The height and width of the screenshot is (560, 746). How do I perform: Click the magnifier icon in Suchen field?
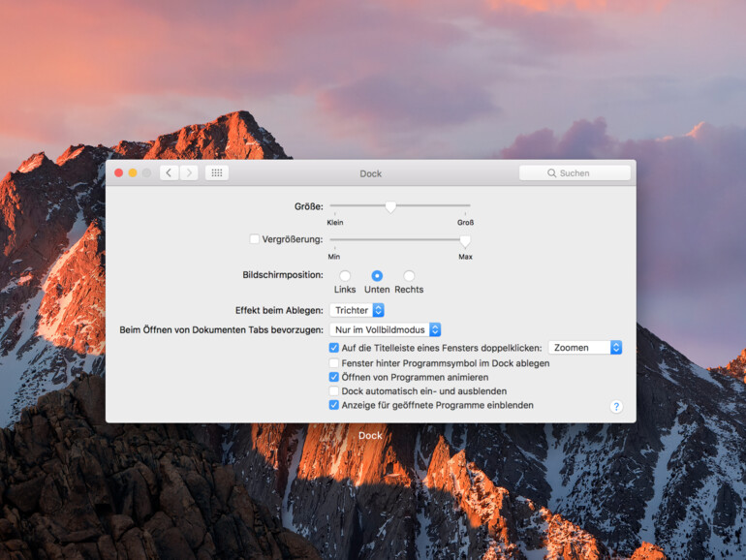pos(551,173)
